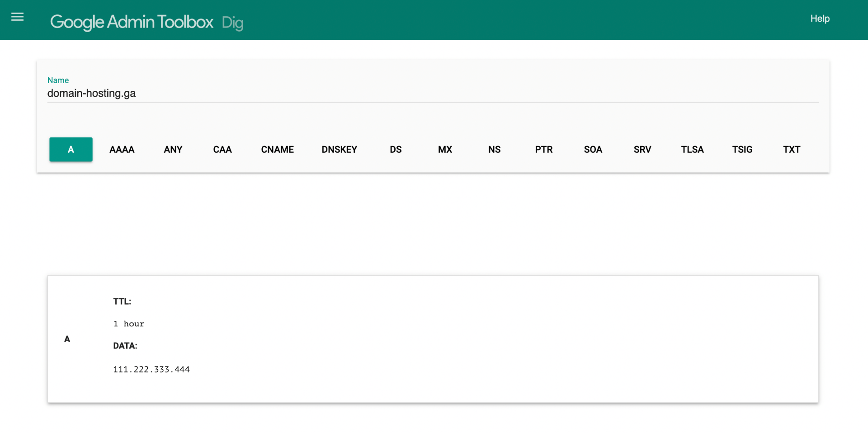Screen dimensions: 868x433
Task: Choose the SRV record type
Action: point(642,150)
